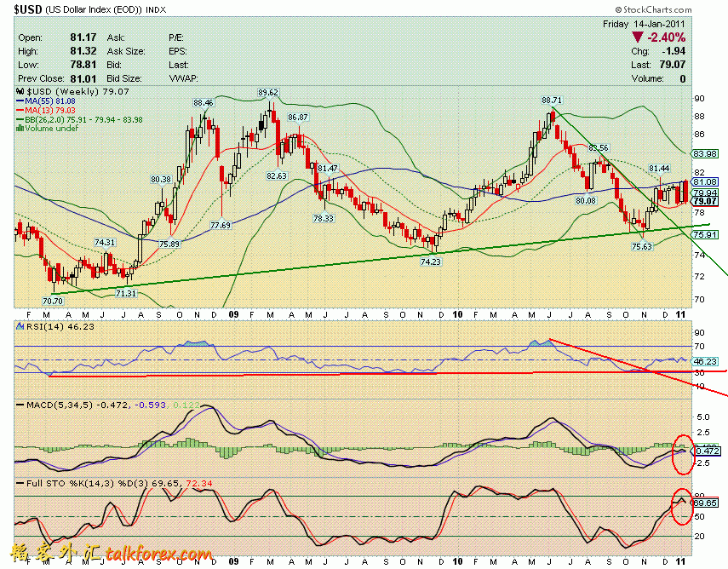Click the 81.44 price label
Viewport: 728px width, 569px height.
(659, 168)
